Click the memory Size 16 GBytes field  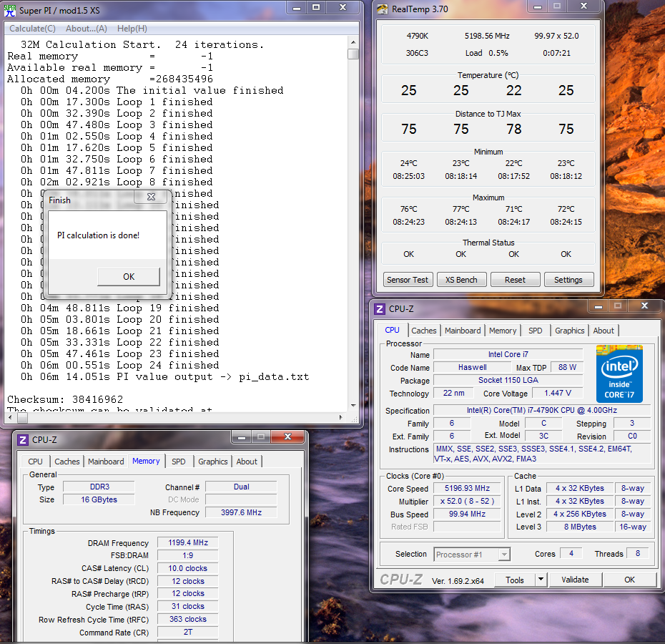pos(99,499)
